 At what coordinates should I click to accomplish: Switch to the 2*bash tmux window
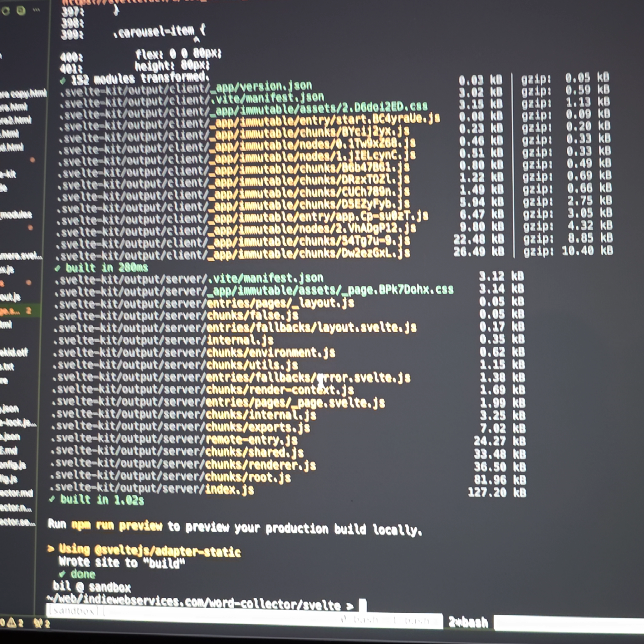coord(468,622)
